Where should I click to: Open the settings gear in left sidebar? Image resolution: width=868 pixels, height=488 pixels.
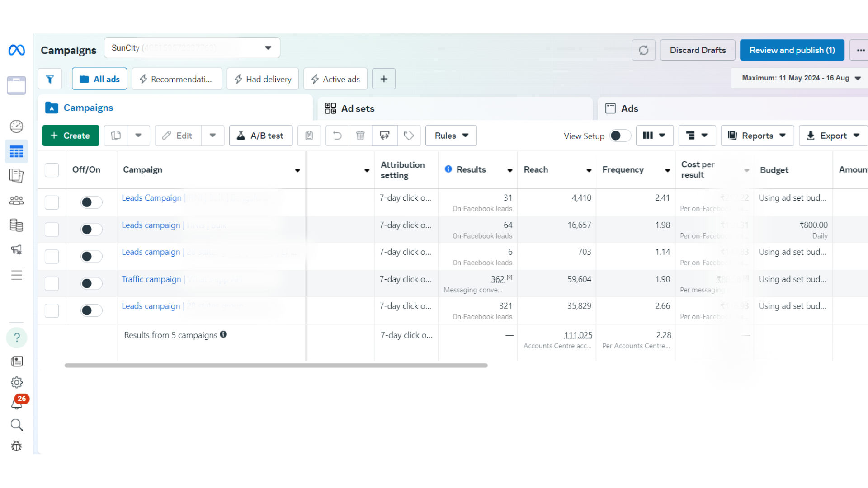[x=17, y=382]
